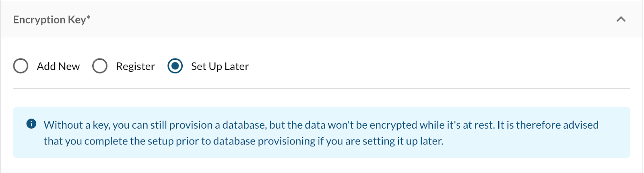644x173 pixels.
Task: Select the Register radio button
Action: [x=100, y=66]
